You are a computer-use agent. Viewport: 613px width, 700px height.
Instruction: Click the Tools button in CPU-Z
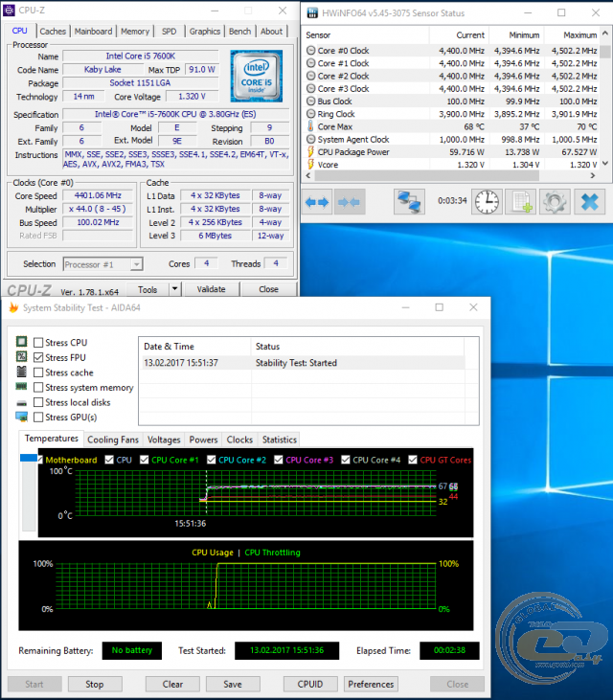coord(148,289)
